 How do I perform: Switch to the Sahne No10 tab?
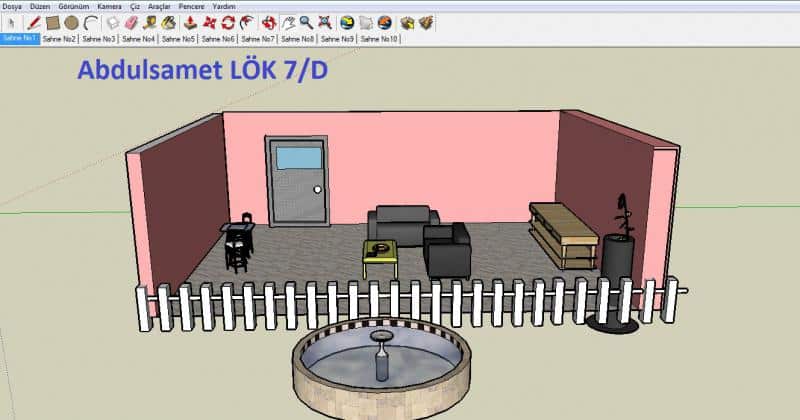(x=380, y=38)
